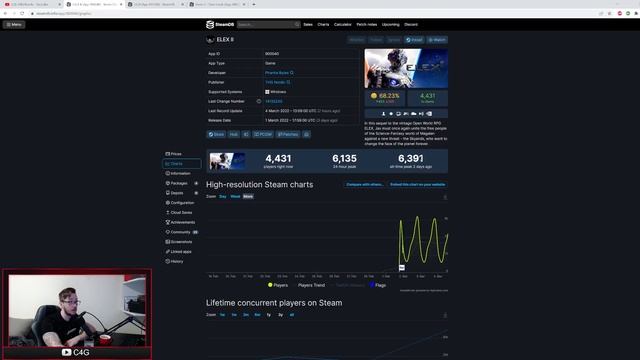640x360 pixels.
Task: Open the Sales nav item
Action: coord(308,24)
